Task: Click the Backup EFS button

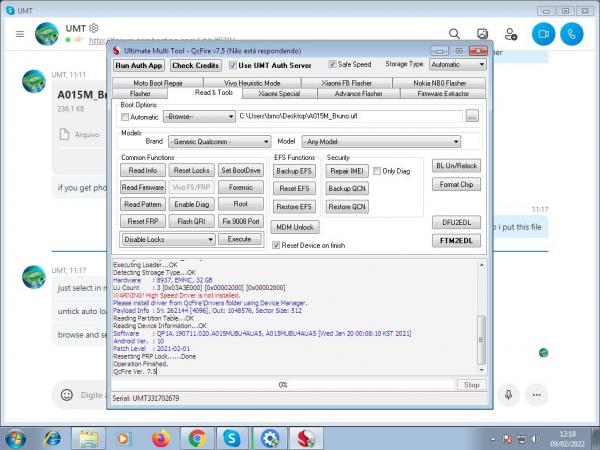Action: point(294,171)
